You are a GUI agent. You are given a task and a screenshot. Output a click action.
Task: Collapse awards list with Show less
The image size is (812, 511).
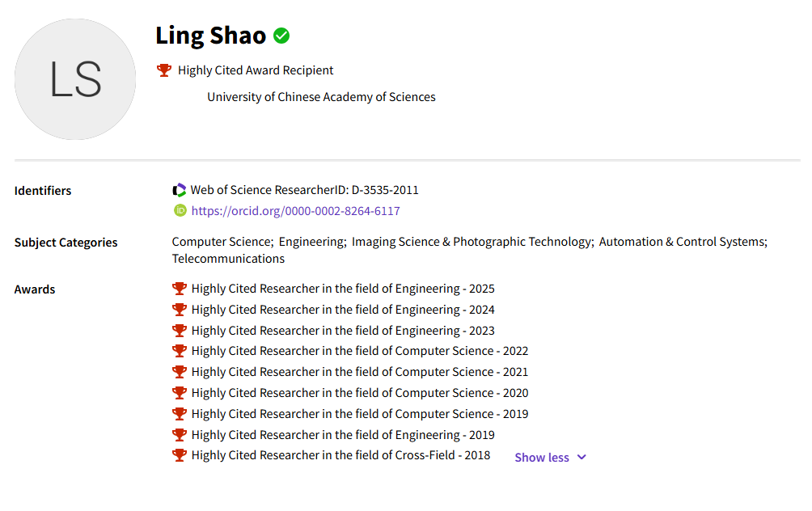(542, 458)
